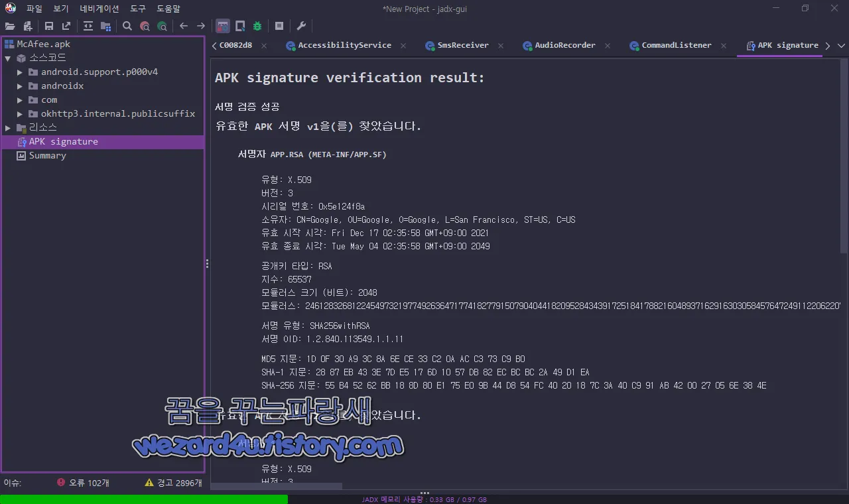
Task: Show later tabs with the right chevron
Action: click(828, 46)
